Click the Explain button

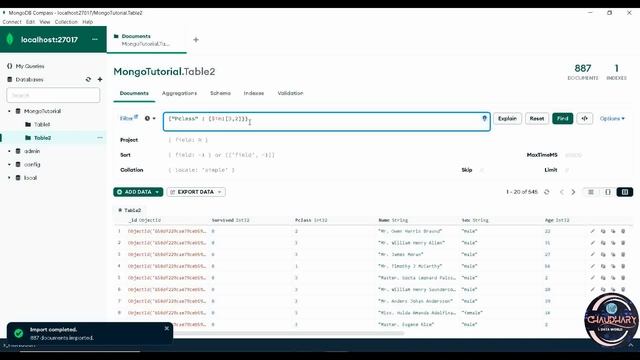tap(507, 118)
